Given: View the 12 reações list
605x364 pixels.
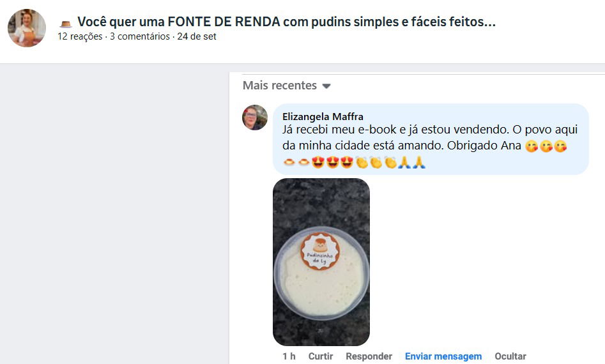Looking at the screenshot, I should [x=80, y=36].
